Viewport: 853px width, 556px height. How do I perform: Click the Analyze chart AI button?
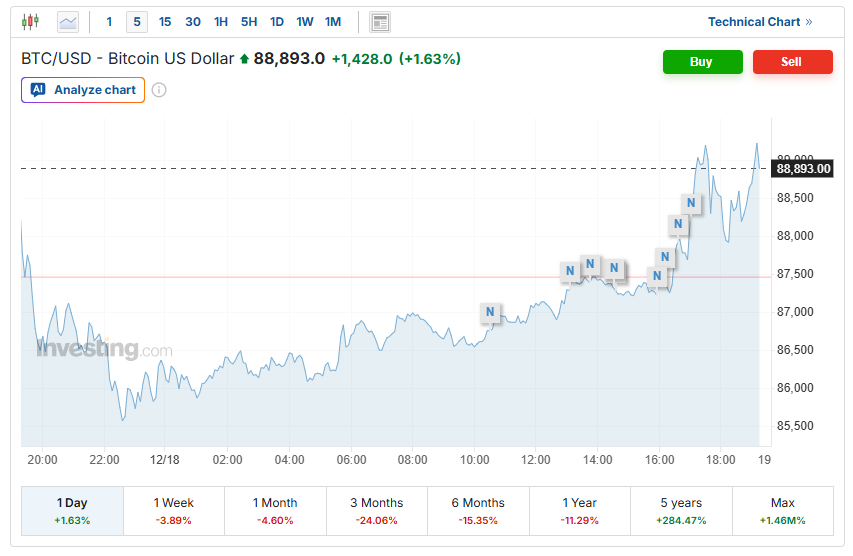83,90
